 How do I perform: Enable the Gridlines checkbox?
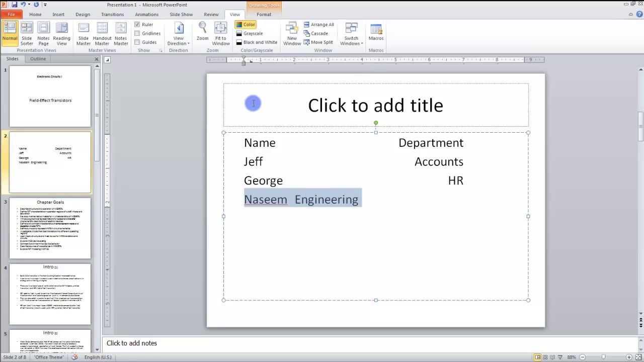137,33
